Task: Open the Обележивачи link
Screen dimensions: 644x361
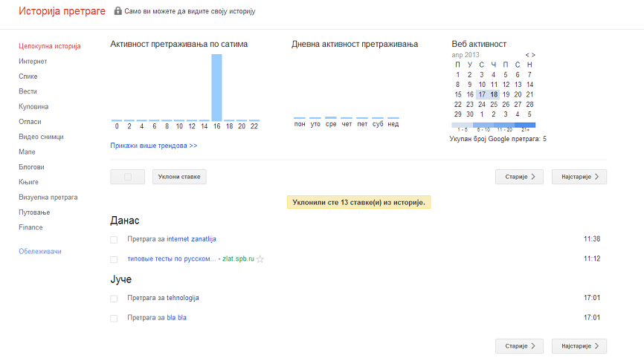Action: pyautogui.click(x=40, y=252)
